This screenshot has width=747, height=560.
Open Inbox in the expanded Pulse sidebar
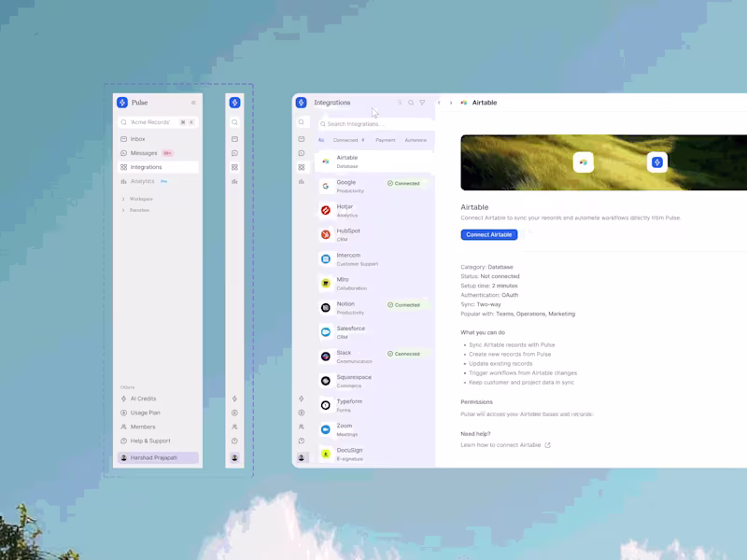(x=158, y=139)
